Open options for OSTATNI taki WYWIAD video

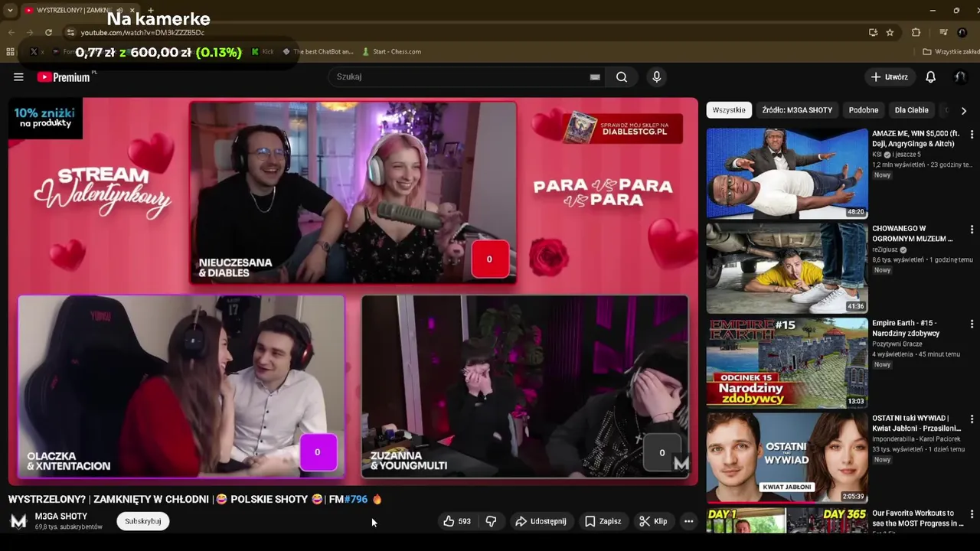[x=972, y=419]
